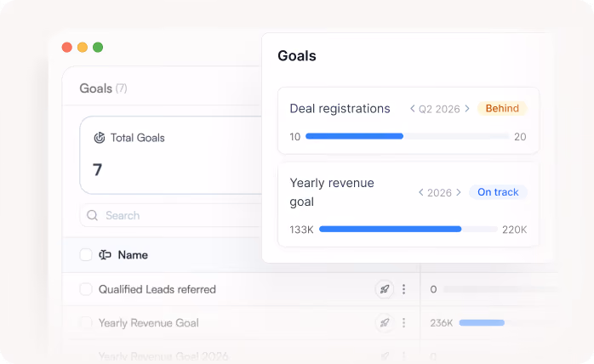Click the Total Goals target icon
The width and height of the screenshot is (594, 364).
click(100, 138)
